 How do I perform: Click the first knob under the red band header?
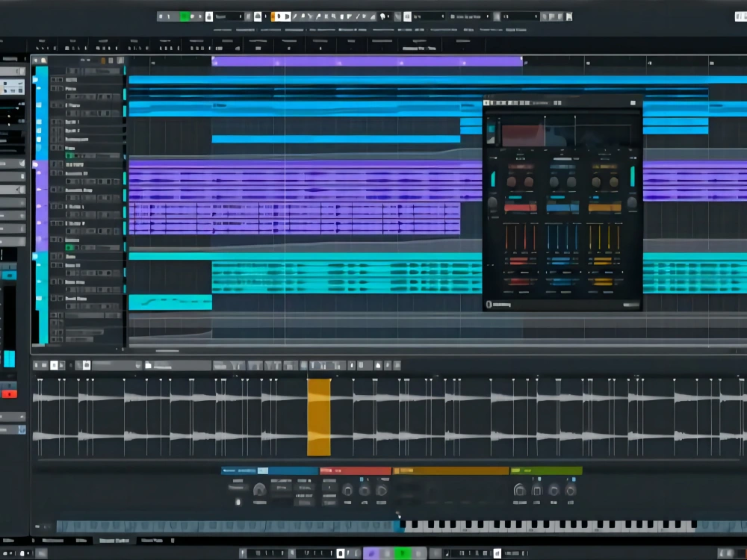512,182
